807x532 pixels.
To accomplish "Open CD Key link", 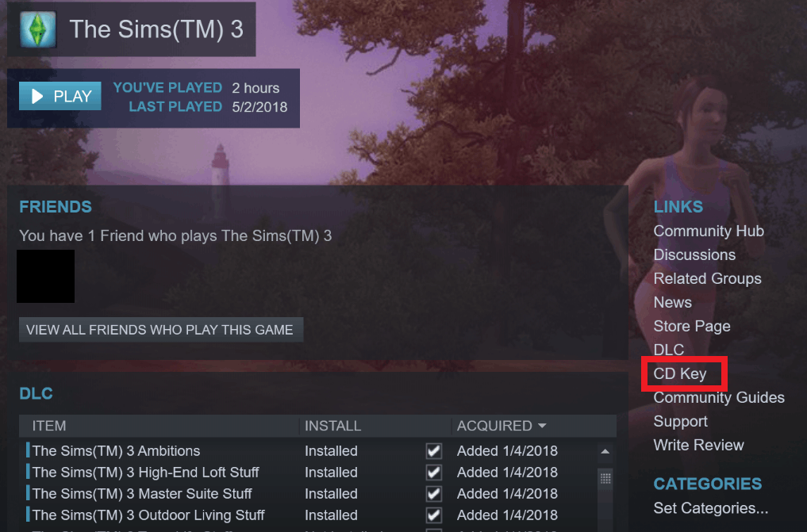I will (680, 373).
